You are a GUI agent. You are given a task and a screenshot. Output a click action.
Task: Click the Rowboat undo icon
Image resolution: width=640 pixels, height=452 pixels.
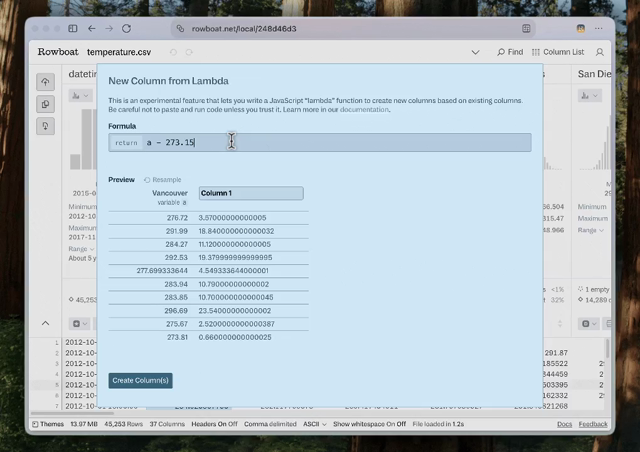[173, 52]
